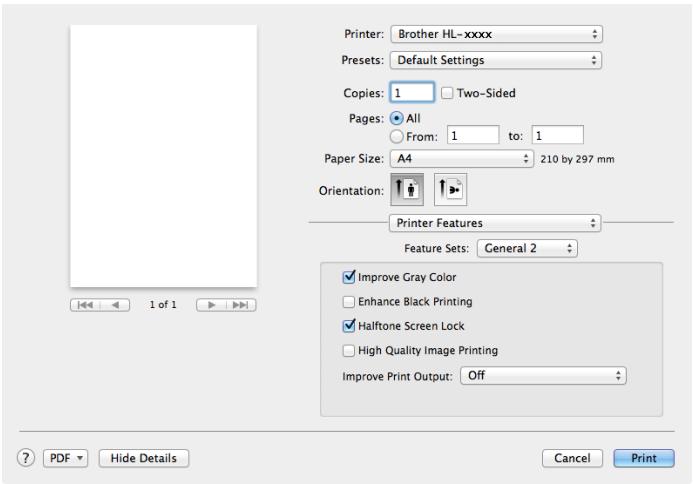Select the From pages radio button
The height and width of the screenshot is (484, 693).
(396, 137)
